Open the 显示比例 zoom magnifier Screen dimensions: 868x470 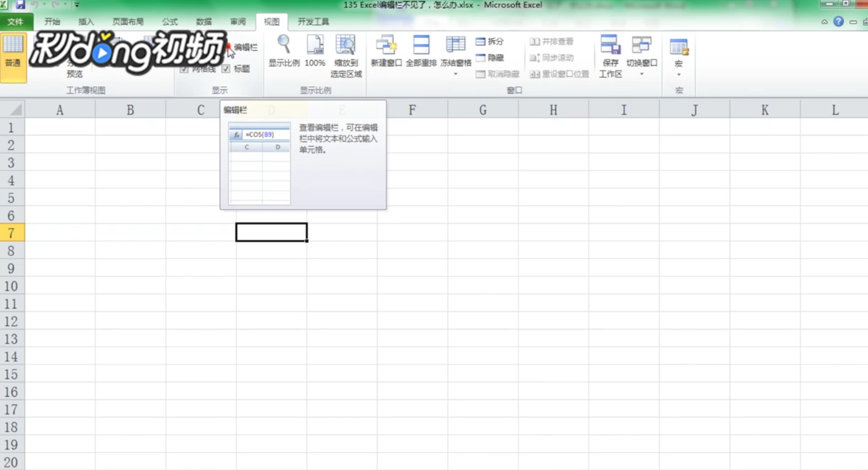[x=284, y=51]
